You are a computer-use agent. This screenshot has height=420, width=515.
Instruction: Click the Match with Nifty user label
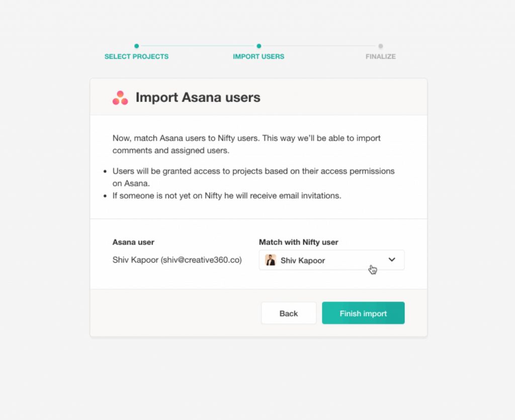(x=298, y=242)
